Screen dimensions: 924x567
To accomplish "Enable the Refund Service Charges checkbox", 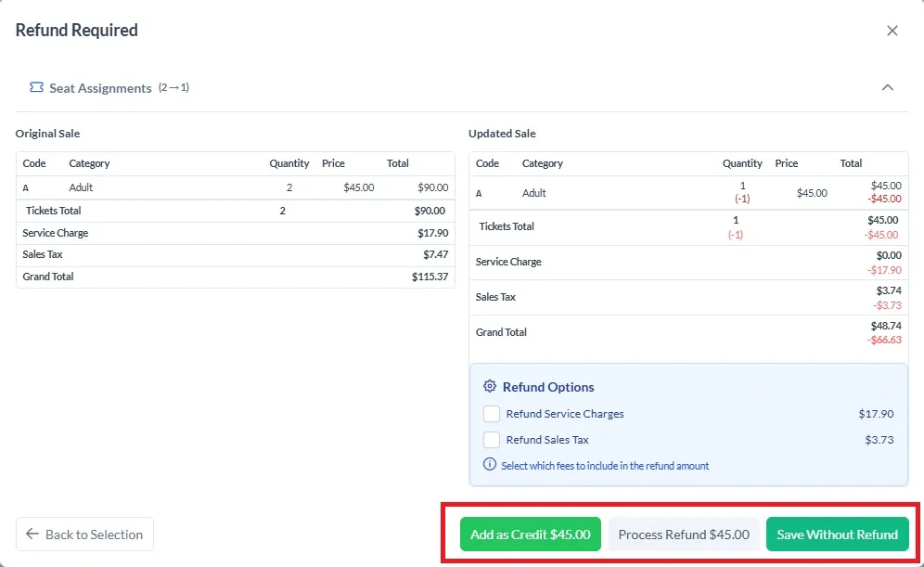I will 492,414.
